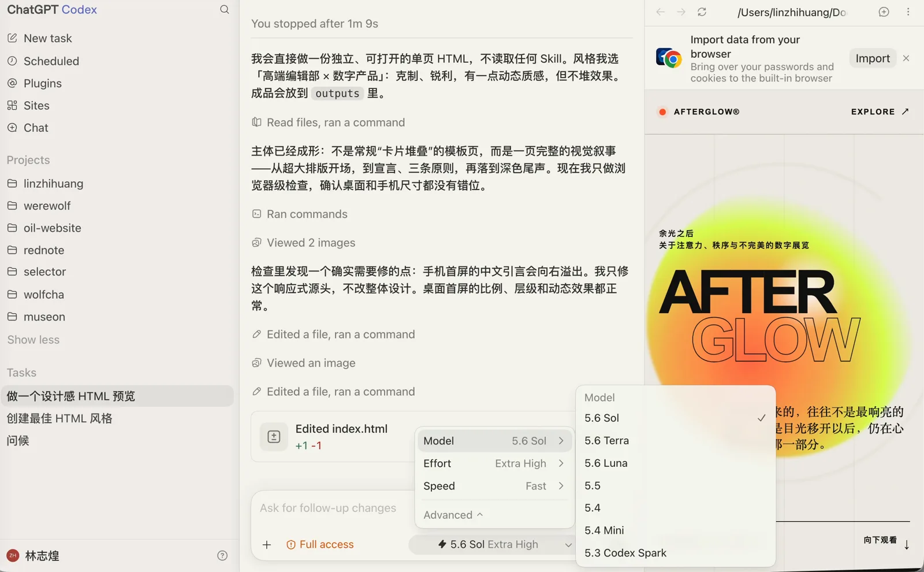Choose the 5.4 model
924x572 pixels.
tap(675, 508)
